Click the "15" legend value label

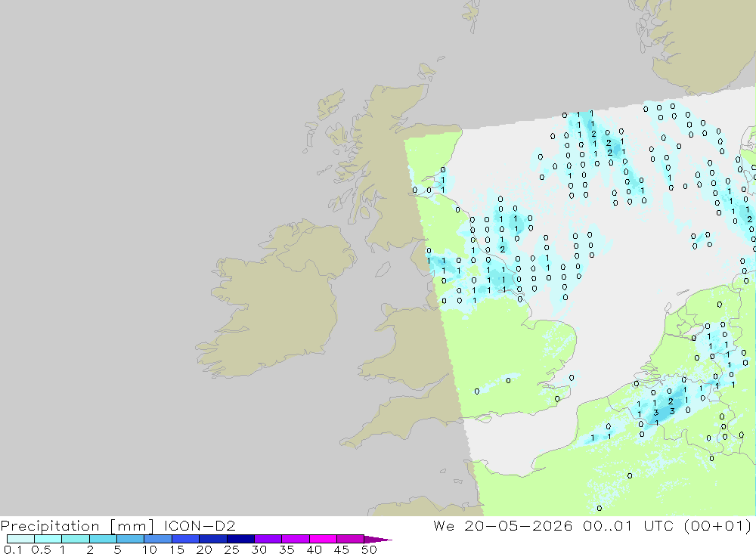point(177,549)
